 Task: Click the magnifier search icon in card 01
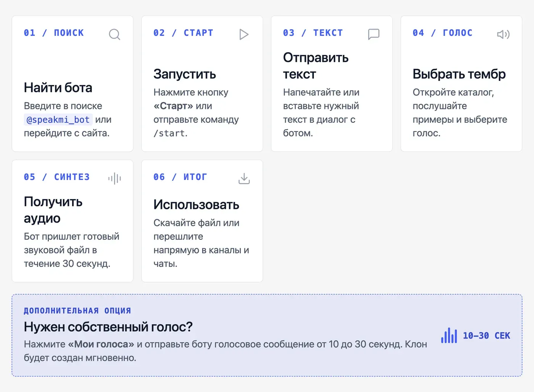pos(114,34)
